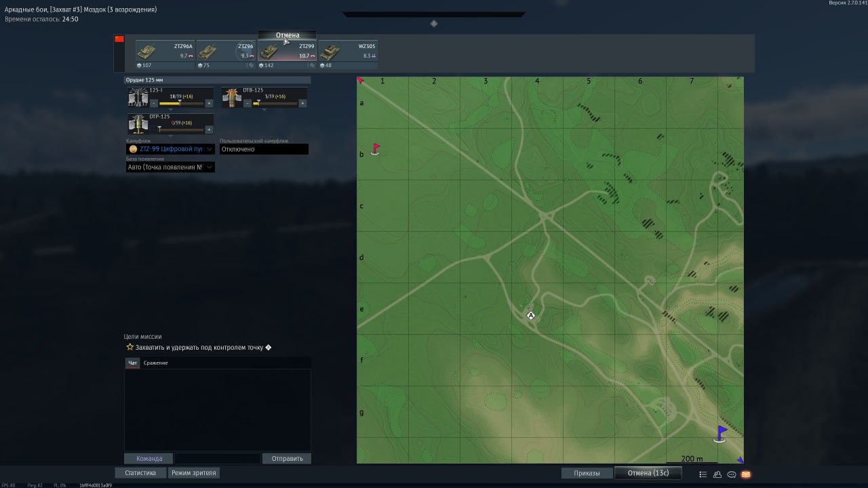Click the 200 m map scale label
Viewport: 868px width, 488px height.
click(x=692, y=459)
